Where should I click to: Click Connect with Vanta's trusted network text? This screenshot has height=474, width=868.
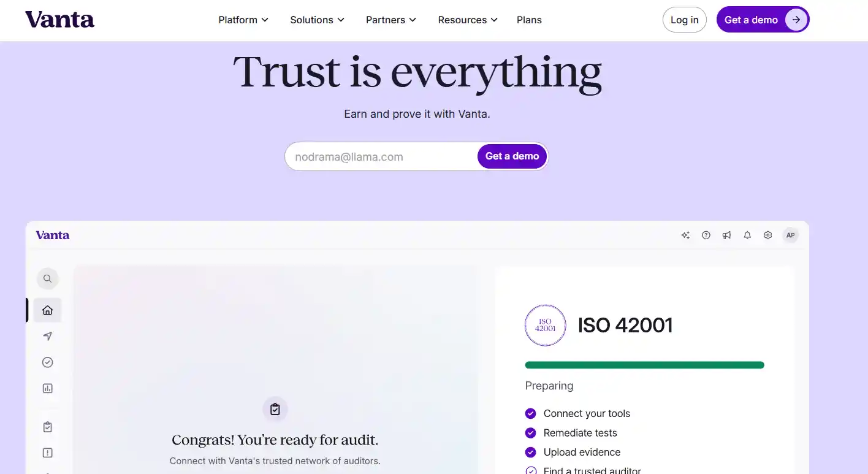coord(275,461)
